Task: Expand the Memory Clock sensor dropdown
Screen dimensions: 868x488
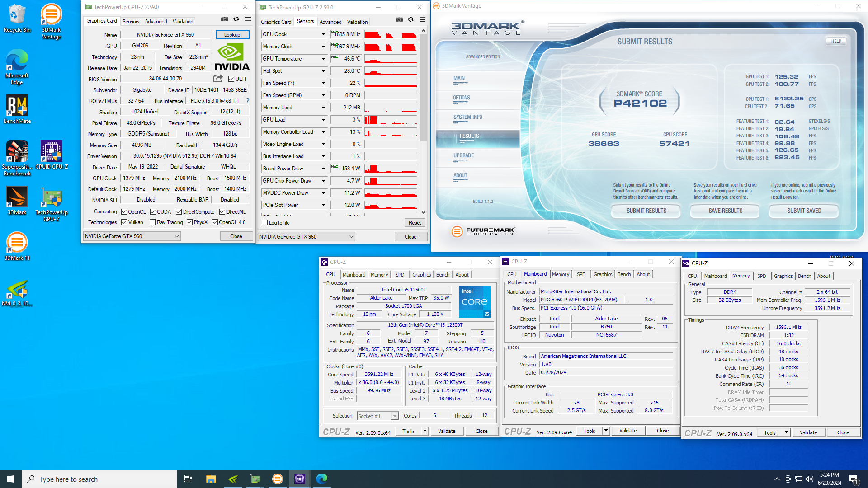Action: (323, 47)
